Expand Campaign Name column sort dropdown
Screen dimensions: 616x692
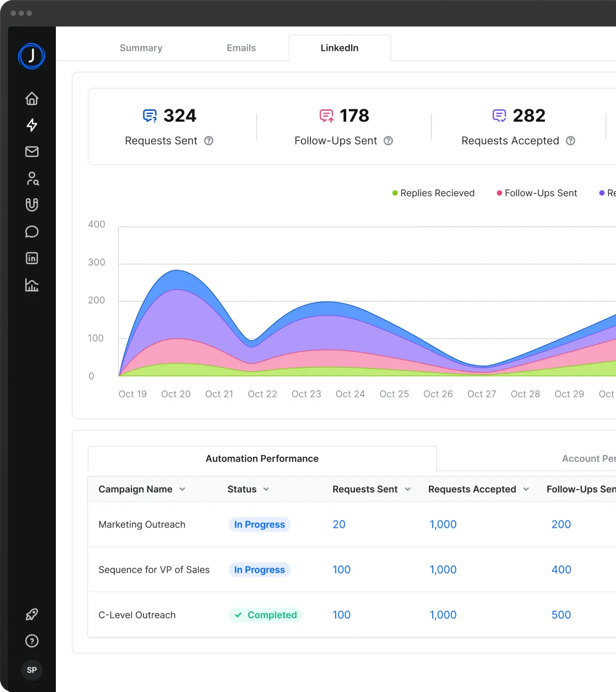pyautogui.click(x=182, y=490)
